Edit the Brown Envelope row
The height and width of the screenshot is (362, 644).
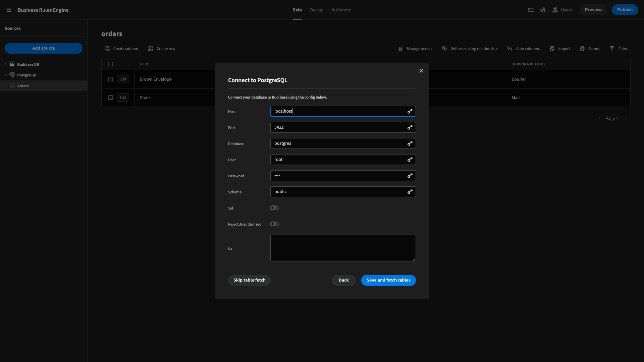point(123,79)
